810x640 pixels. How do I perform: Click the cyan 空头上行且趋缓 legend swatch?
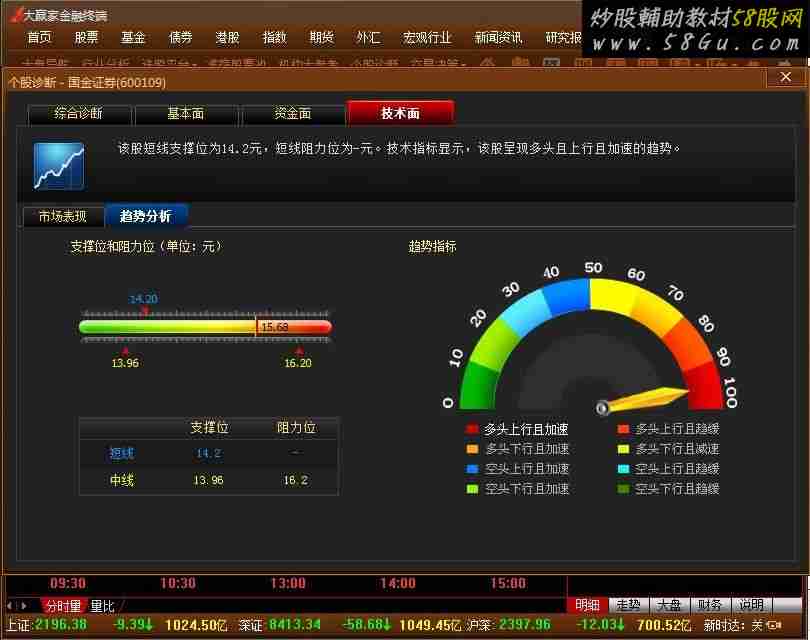[x=624, y=469]
